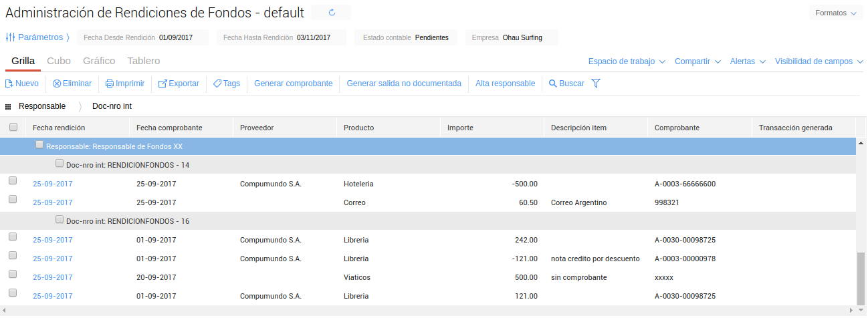Check the Hoteleria row checkbox
The image size is (868, 318).
pyautogui.click(x=13, y=181)
